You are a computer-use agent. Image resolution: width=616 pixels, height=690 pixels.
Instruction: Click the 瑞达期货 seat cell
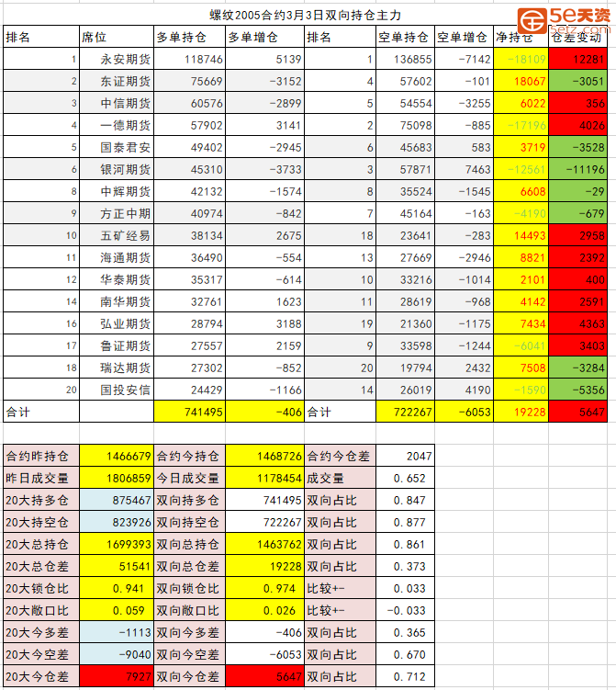117,368
